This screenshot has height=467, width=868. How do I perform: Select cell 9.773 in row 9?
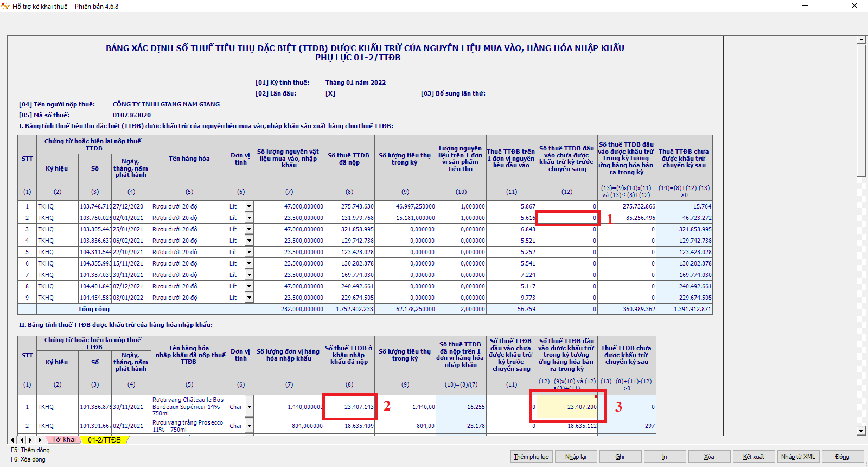click(512, 298)
